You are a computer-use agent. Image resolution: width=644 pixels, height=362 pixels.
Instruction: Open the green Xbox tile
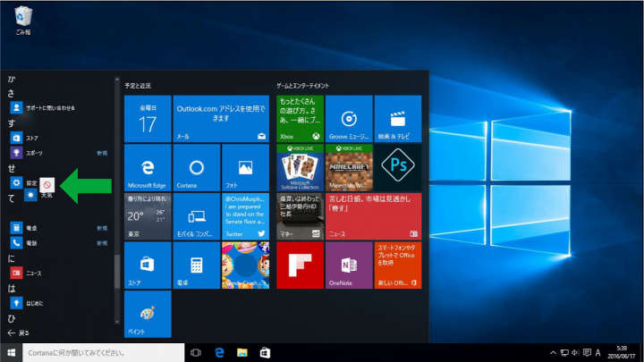click(x=300, y=119)
